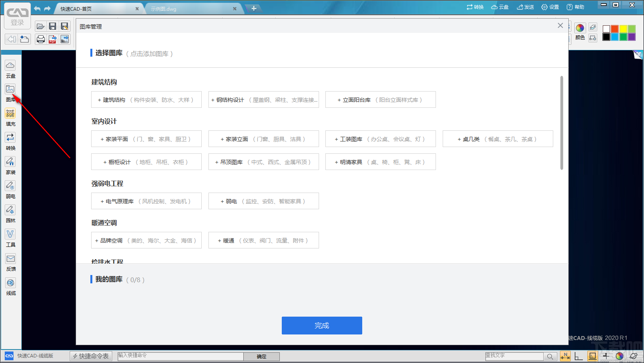Create a new drawing with plus-page icon
644x363 pixels.
pos(25,39)
